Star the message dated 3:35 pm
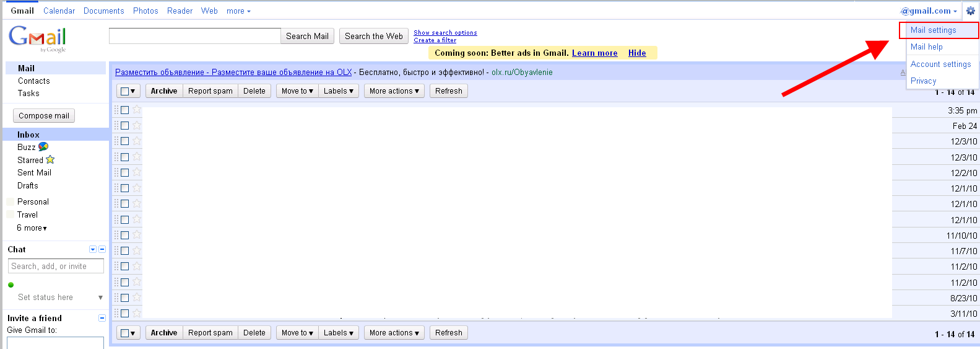The image size is (980, 349). 137,110
